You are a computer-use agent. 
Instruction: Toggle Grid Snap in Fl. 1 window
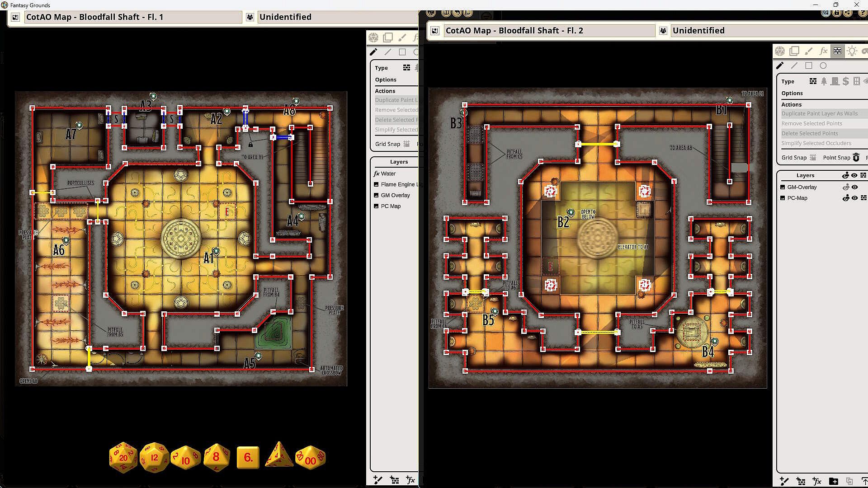click(x=406, y=144)
